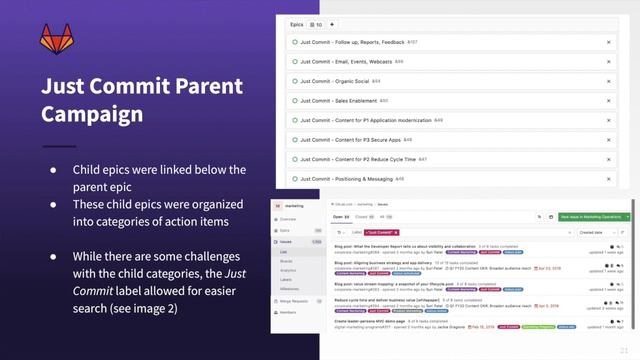Image resolution: width=640 pixels, height=360 pixels.
Task: Click the issues page vertical scrollbar
Action: [633, 263]
